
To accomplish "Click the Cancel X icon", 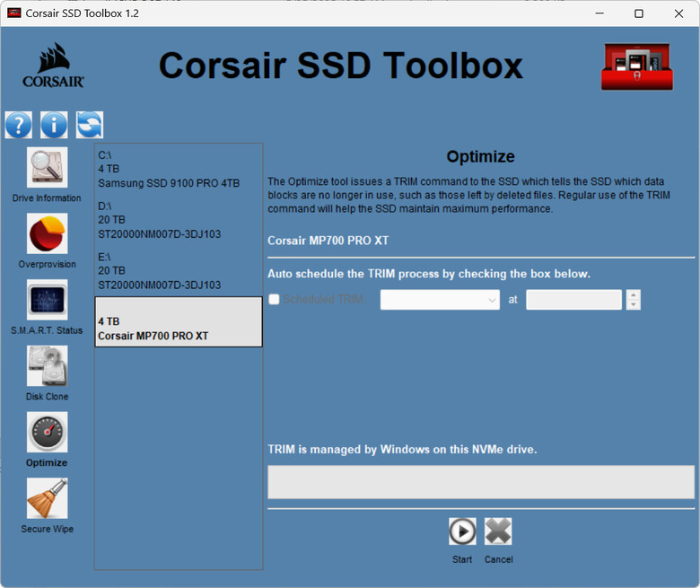I will [498, 531].
